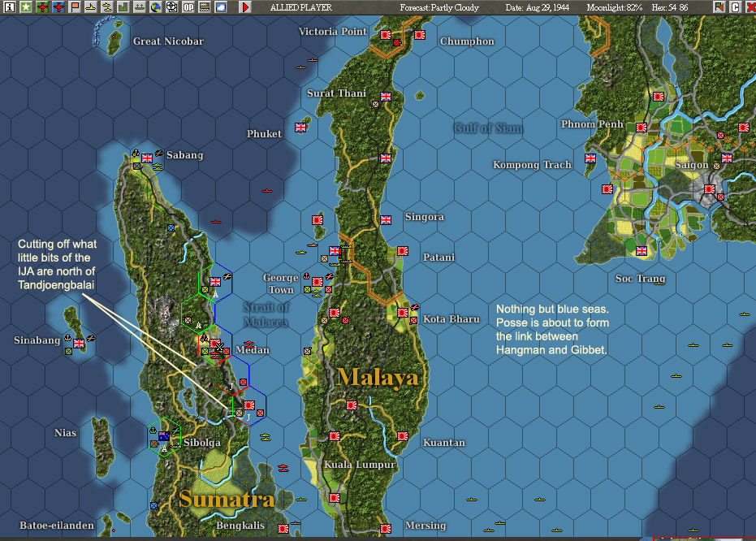Click the red ship marker east of Bengkalis coast

[283, 468]
